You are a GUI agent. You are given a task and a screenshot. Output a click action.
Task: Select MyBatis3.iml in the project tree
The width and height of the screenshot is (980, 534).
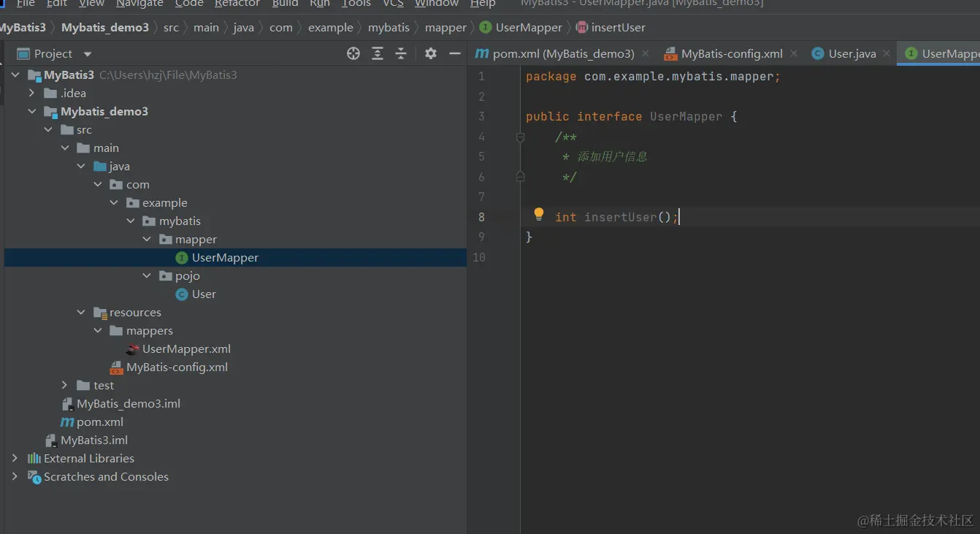point(94,440)
